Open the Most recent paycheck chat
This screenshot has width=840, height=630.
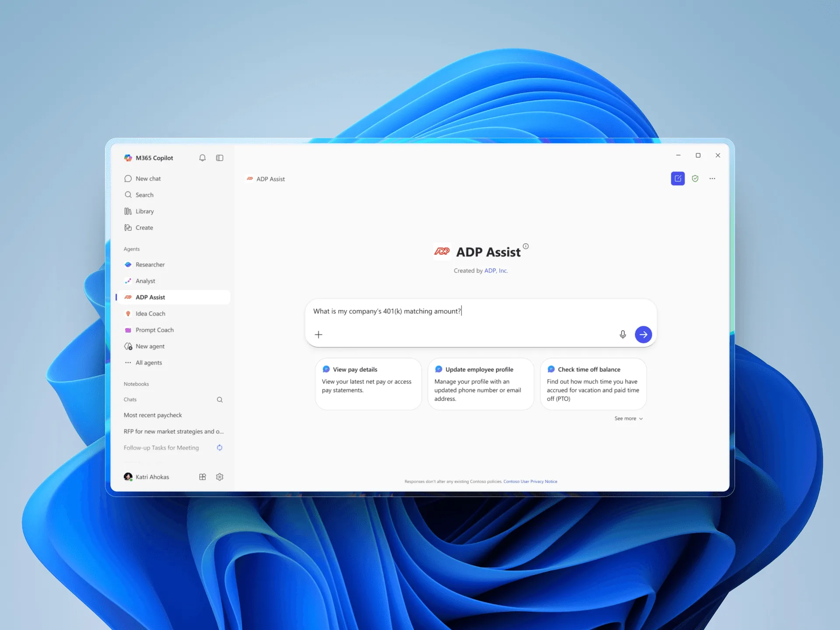tap(153, 415)
